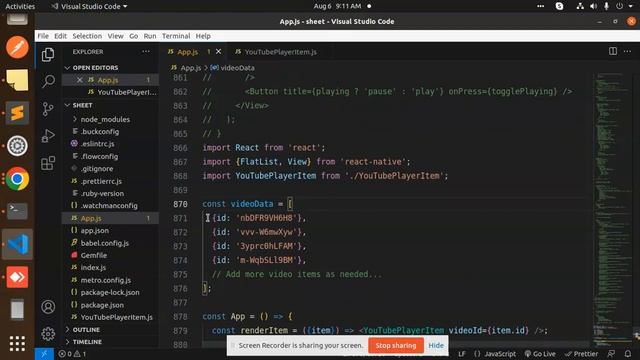Viewport: 640px width, 360px height.
Task: Open Explorer panel more actions ellipsis
Action: click(x=146, y=52)
